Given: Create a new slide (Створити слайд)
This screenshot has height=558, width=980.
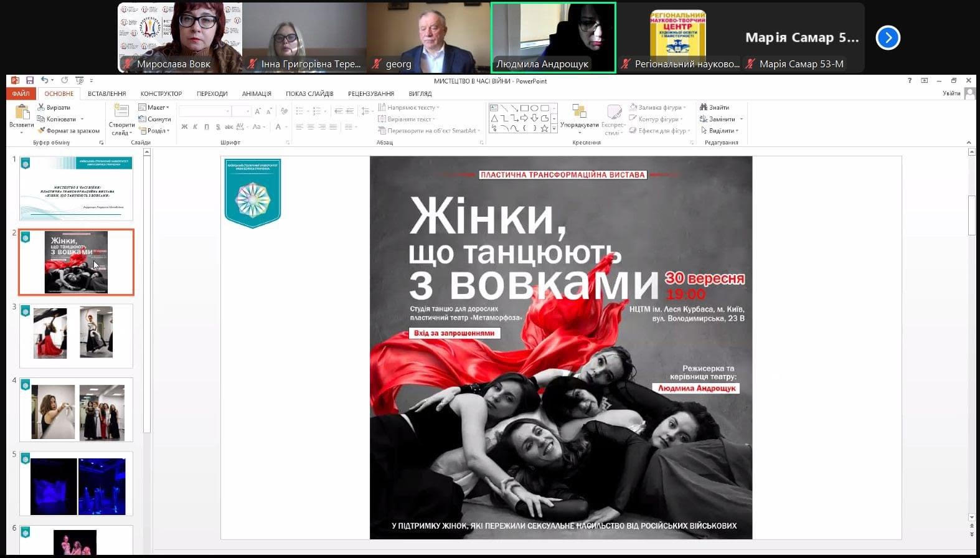Looking at the screenshot, I should pyautogui.click(x=121, y=113).
